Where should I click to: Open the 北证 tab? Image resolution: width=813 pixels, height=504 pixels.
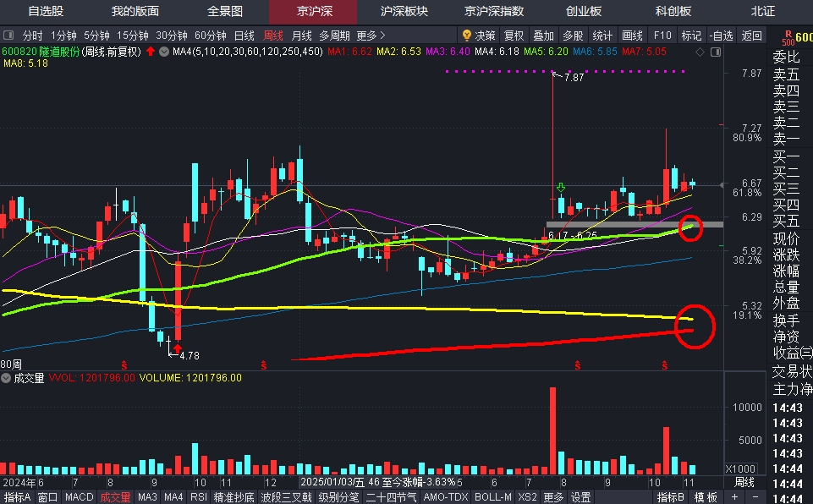[x=763, y=11]
